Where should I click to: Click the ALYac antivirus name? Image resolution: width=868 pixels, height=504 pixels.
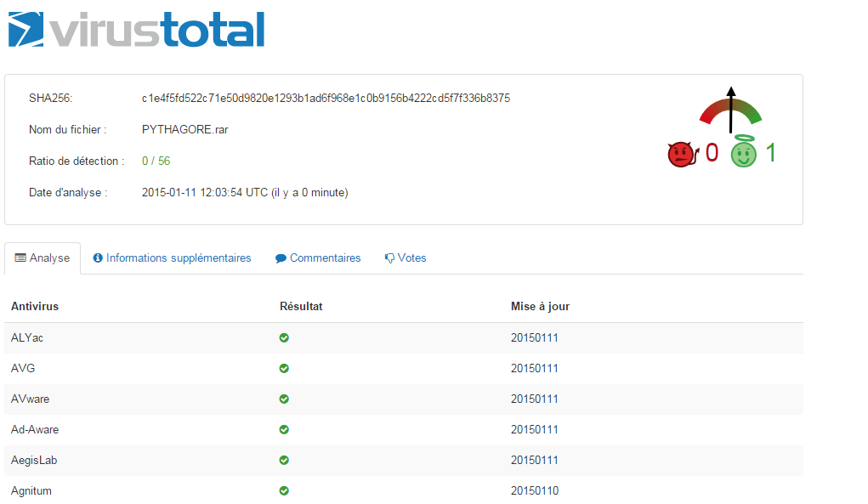pos(27,338)
